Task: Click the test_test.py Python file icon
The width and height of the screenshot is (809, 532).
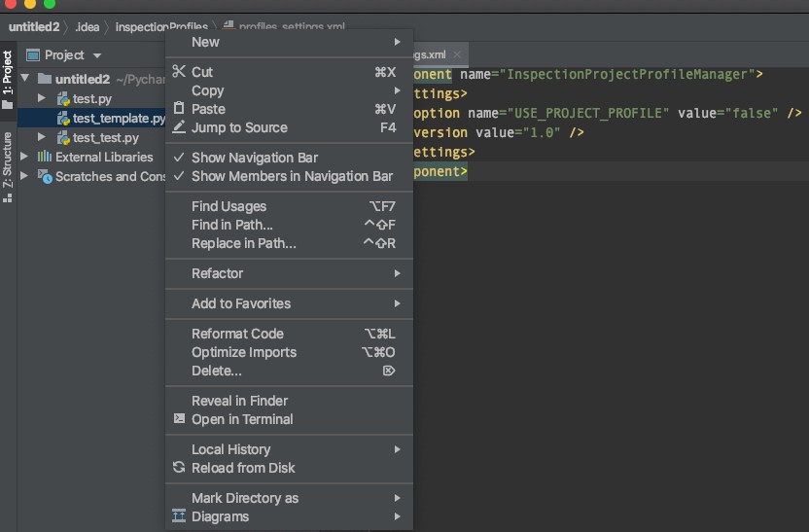Action: (x=63, y=138)
